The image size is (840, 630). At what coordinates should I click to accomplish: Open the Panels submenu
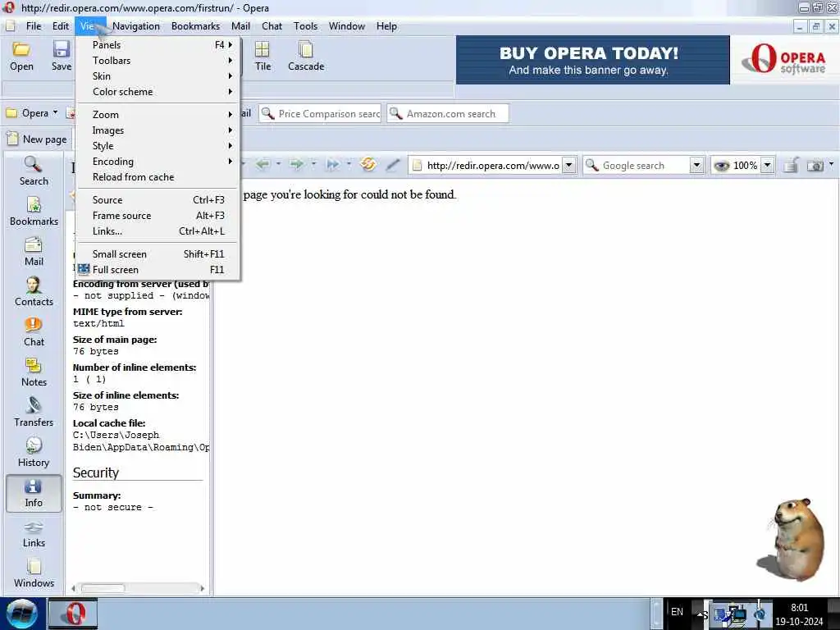click(159, 45)
